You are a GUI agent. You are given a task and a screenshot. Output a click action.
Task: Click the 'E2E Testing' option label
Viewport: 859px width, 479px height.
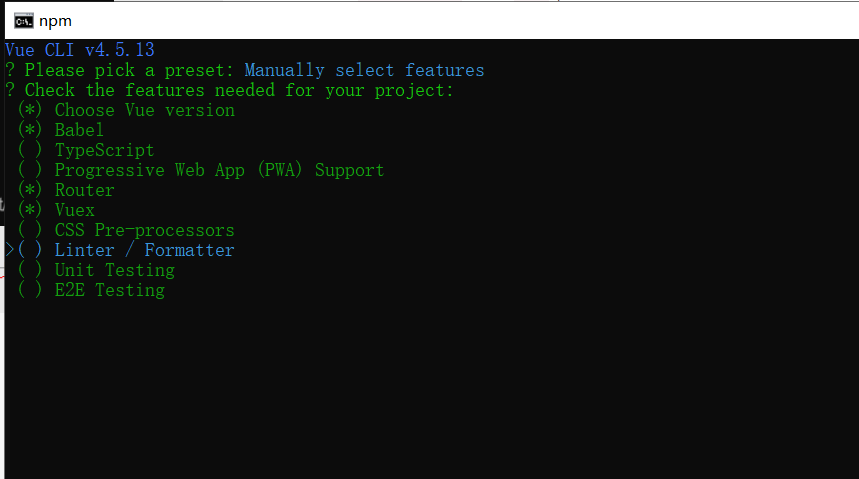[x=110, y=290]
